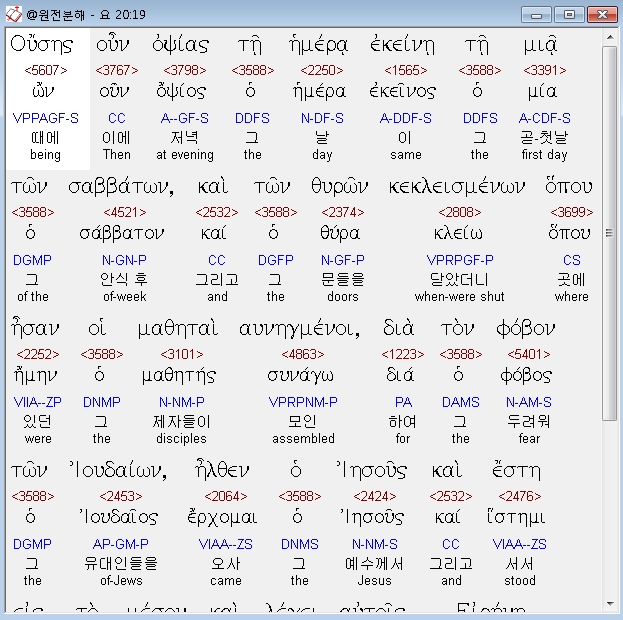Click morphology code CS
Image resolution: width=623 pixels, height=620 pixels.
click(572, 260)
